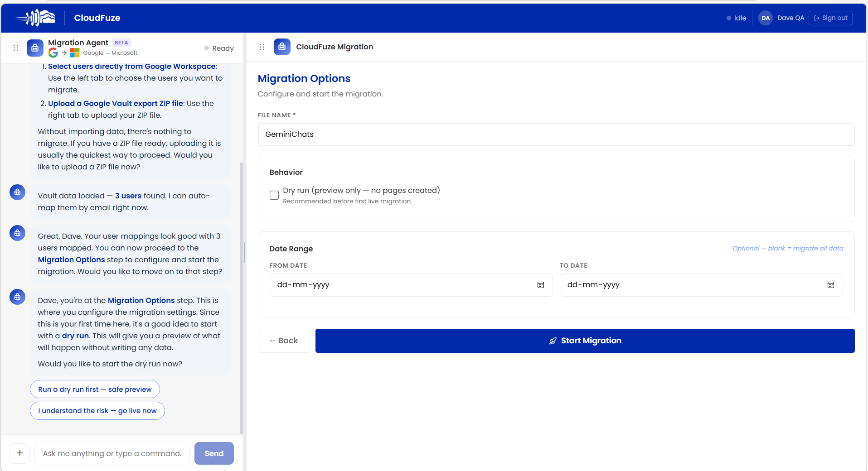Click the BETA badge

pyautogui.click(x=121, y=43)
